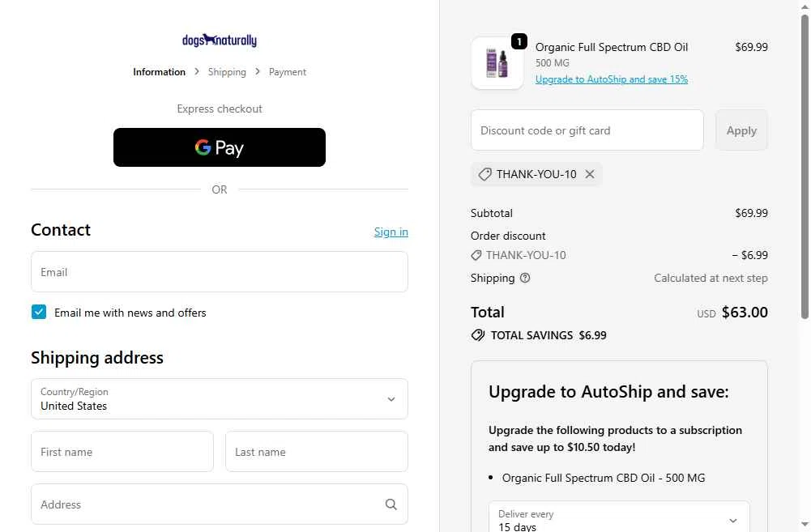Click the chevron after the Information step

point(197,72)
